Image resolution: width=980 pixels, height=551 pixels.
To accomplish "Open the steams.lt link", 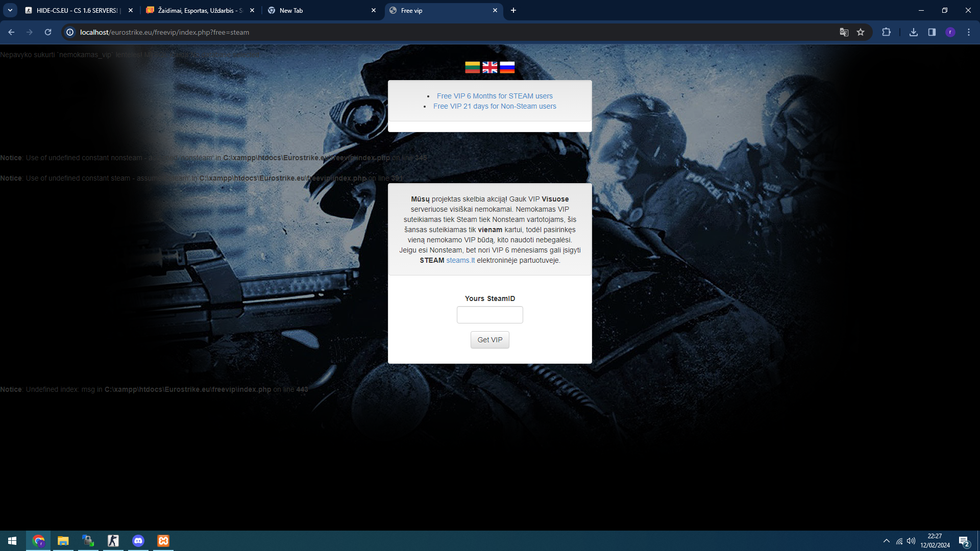I will click(x=460, y=260).
